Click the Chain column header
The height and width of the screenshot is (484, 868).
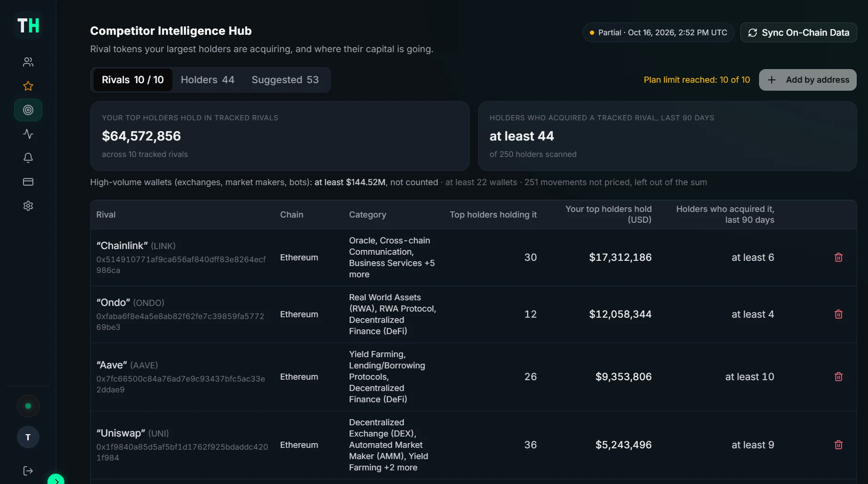point(292,215)
